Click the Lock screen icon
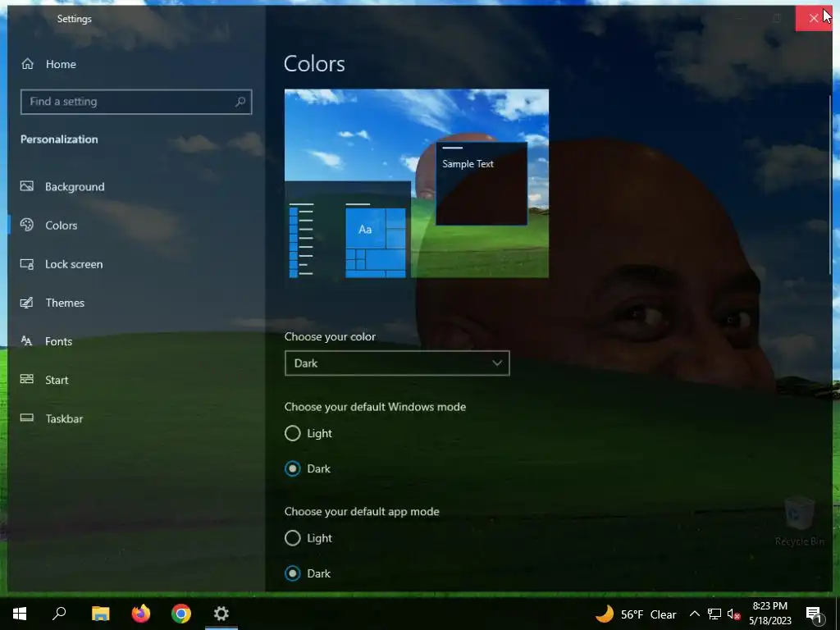 click(x=27, y=264)
